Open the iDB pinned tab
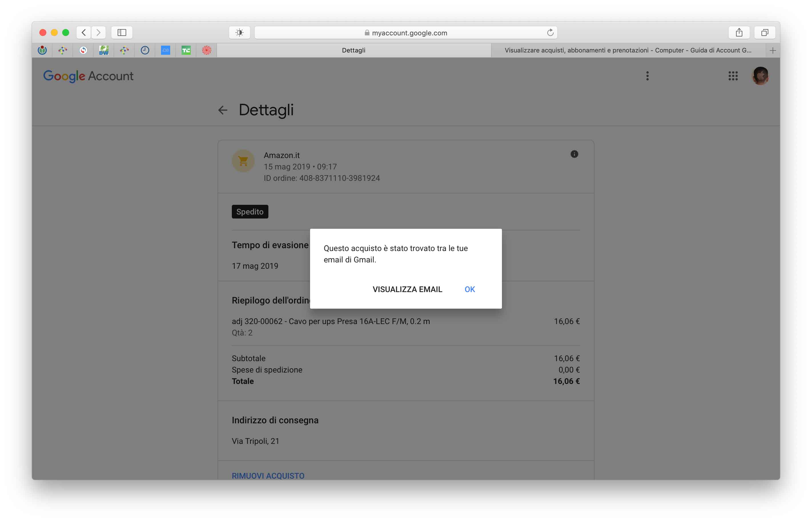 point(165,50)
